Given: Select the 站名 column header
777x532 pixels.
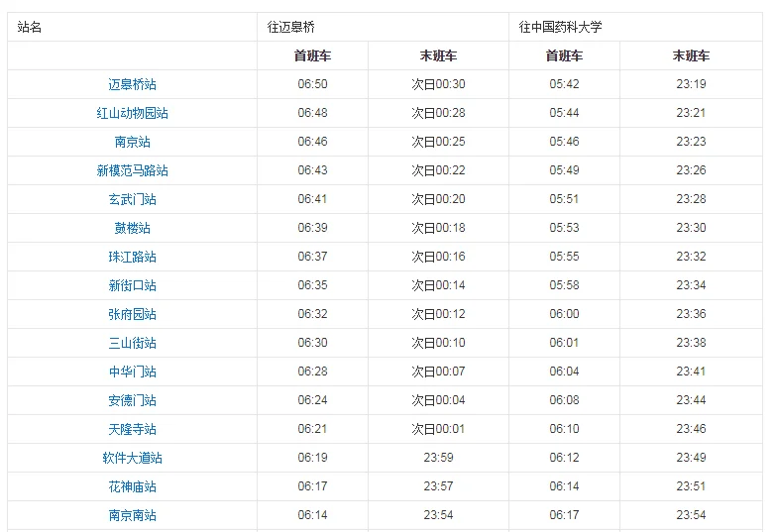Looking at the screenshot, I should 30,27.
